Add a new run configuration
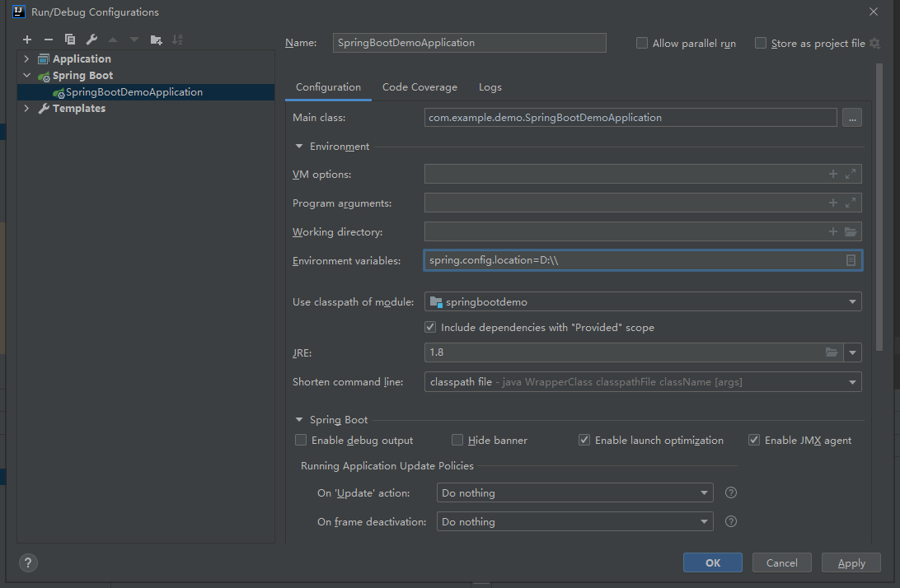 27,40
